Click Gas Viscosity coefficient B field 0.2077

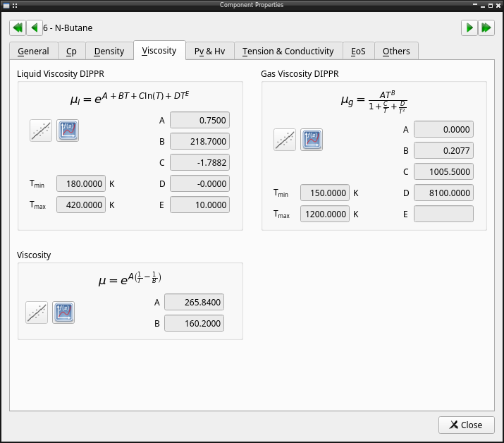(443, 150)
